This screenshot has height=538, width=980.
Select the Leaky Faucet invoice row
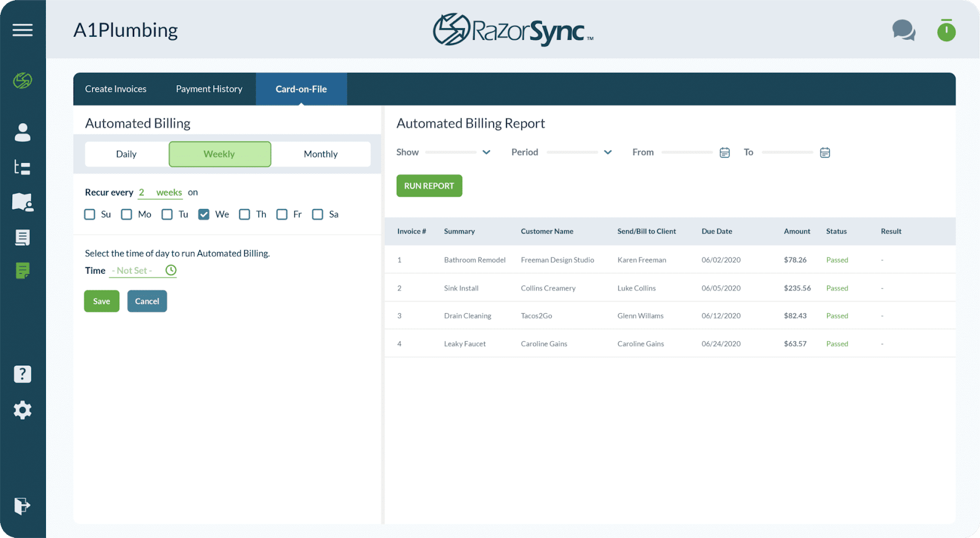click(670, 344)
